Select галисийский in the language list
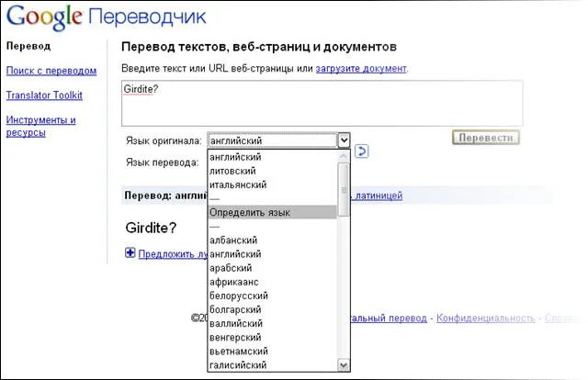Screen dimensions: 588x380 272,365
